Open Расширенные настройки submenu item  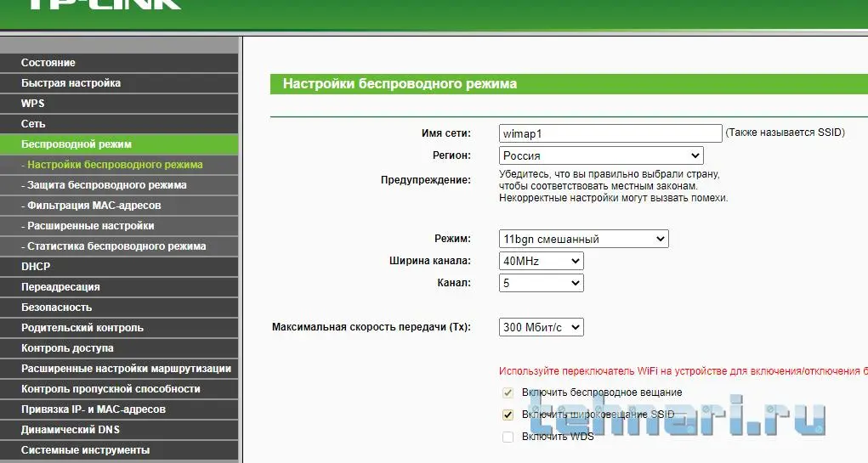pyautogui.click(x=119, y=226)
